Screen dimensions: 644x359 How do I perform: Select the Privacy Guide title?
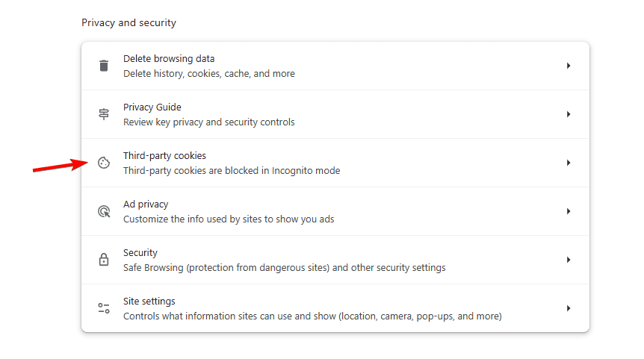click(x=152, y=107)
